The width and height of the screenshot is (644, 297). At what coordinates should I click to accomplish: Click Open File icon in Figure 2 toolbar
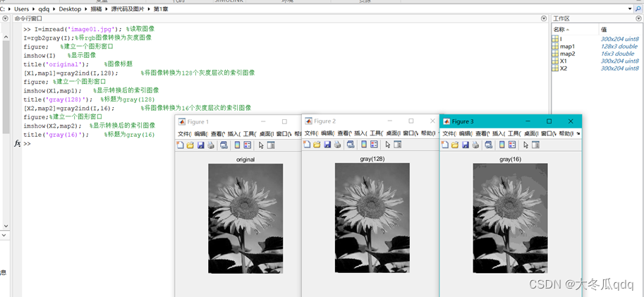[x=317, y=144]
